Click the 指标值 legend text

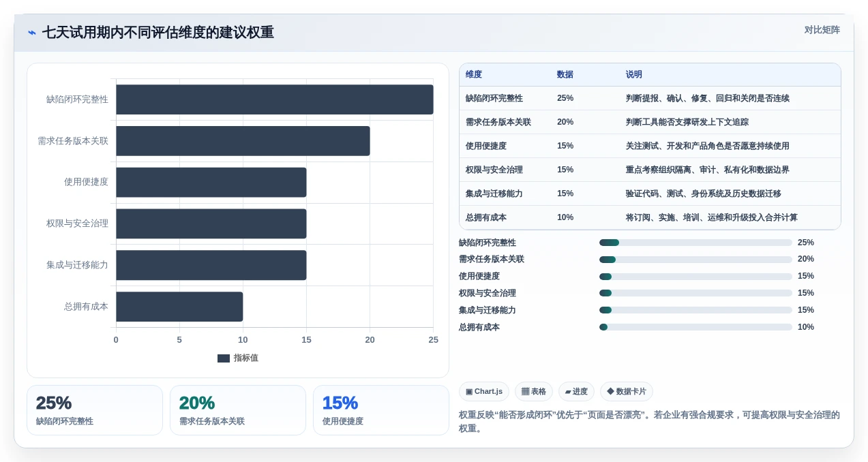[x=245, y=358]
